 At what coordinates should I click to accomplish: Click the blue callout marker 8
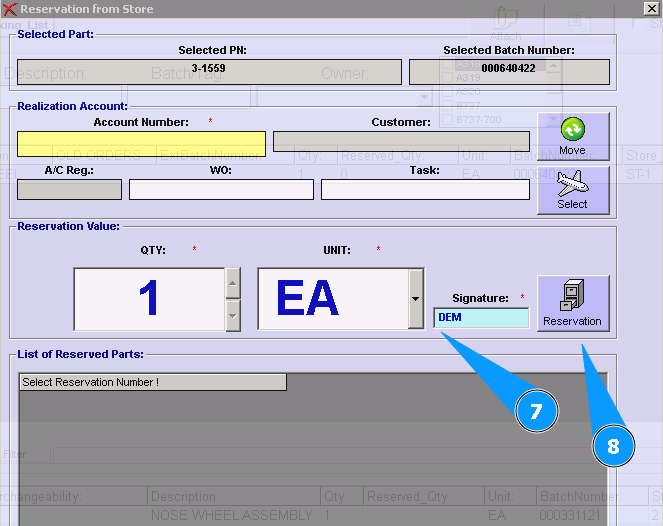tap(613, 446)
